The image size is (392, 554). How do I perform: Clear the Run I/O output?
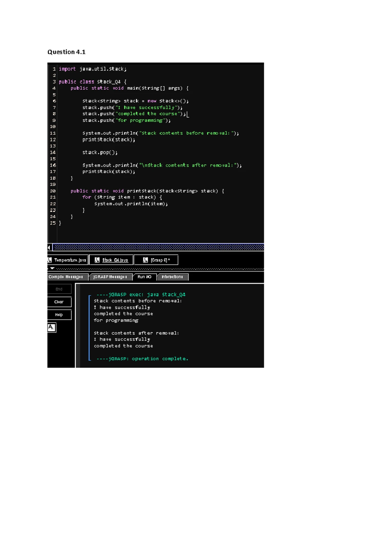click(x=59, y=302)
